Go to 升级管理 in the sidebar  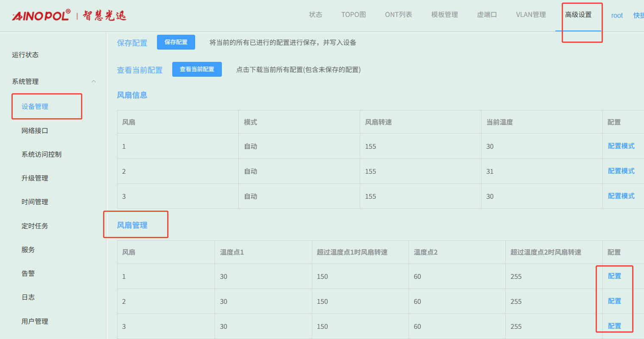point(35,178)
